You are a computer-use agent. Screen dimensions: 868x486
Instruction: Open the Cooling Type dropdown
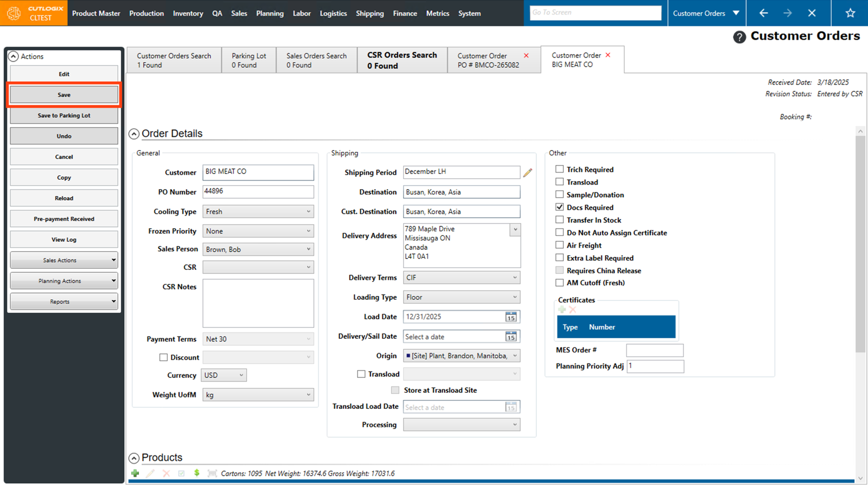click(258, 212)
